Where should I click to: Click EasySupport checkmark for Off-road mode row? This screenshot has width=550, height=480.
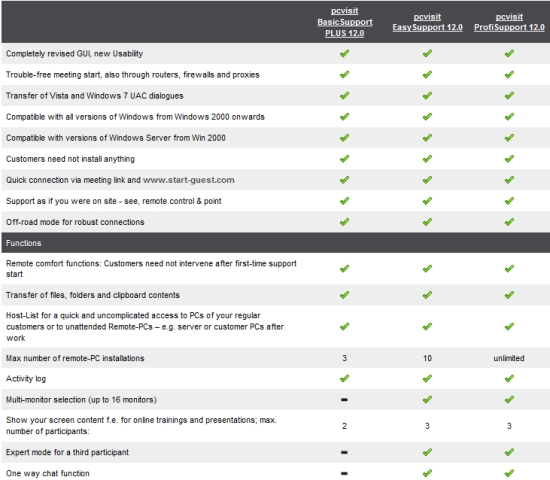[427, 222]
